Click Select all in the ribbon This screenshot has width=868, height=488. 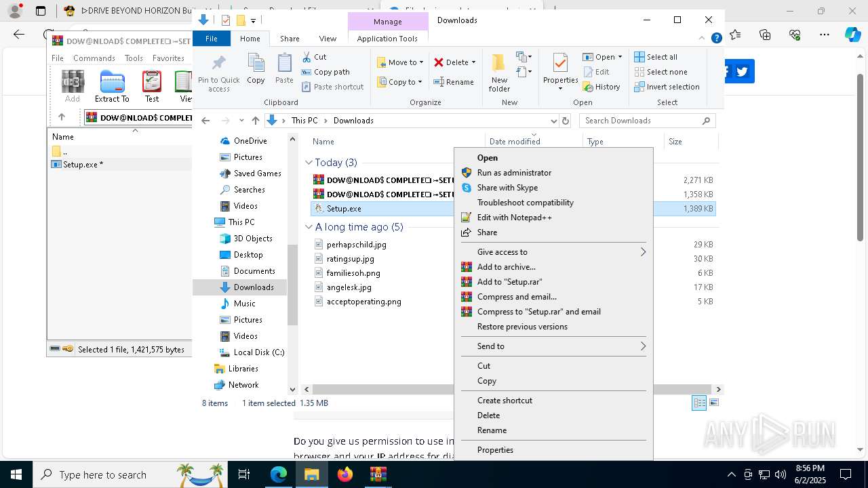coord(656,57)
